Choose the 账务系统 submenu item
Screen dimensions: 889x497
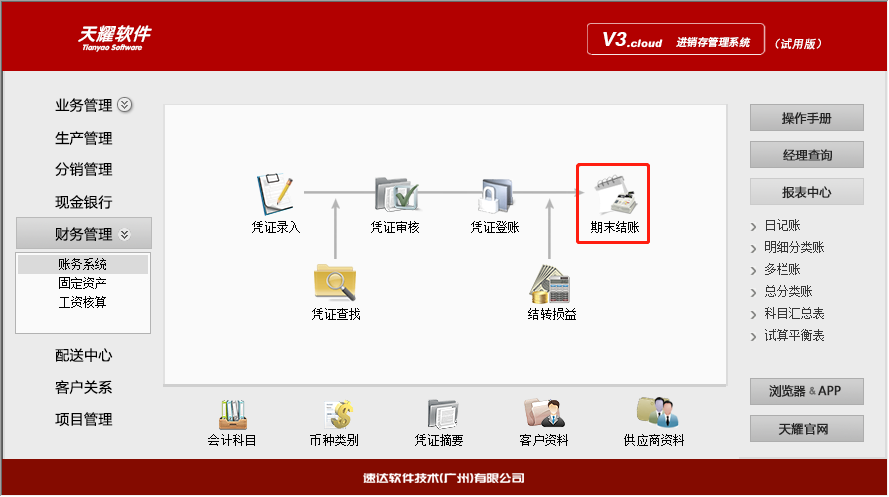coord(83,264)
